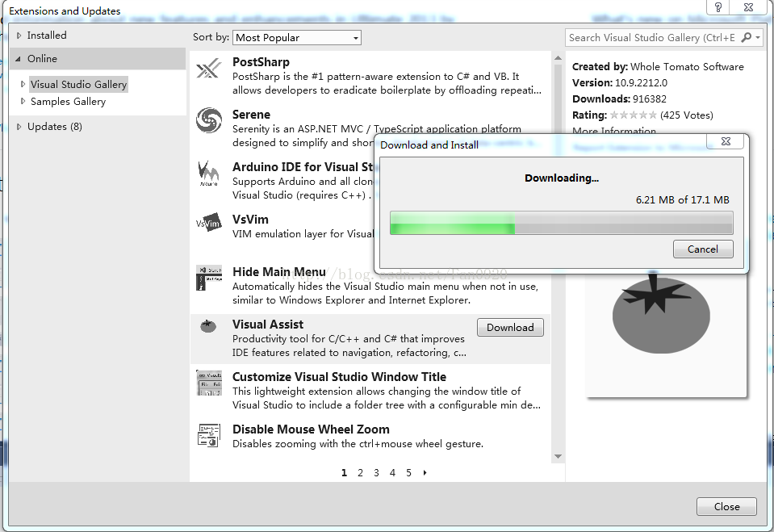Image resolution: width=774 pixels, height=532 pixels.
Task: Click the Disable Mouse Wheel Zoom icon
Action: [x=209, y=435]
